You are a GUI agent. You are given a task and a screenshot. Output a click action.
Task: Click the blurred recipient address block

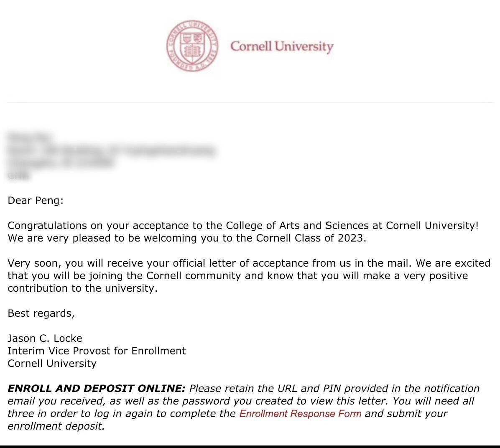pos(111,156)
